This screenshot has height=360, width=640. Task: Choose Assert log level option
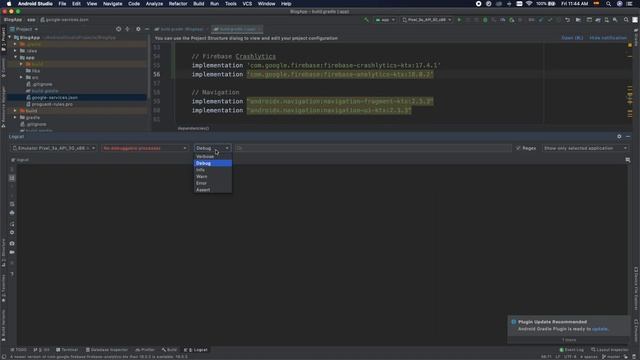click(x=213, y=190)
